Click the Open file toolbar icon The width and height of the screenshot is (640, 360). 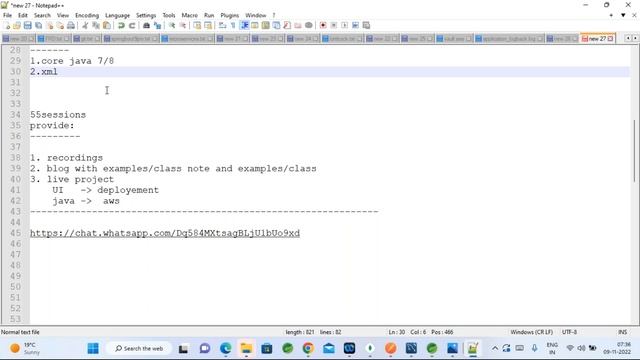coord(17,26)
